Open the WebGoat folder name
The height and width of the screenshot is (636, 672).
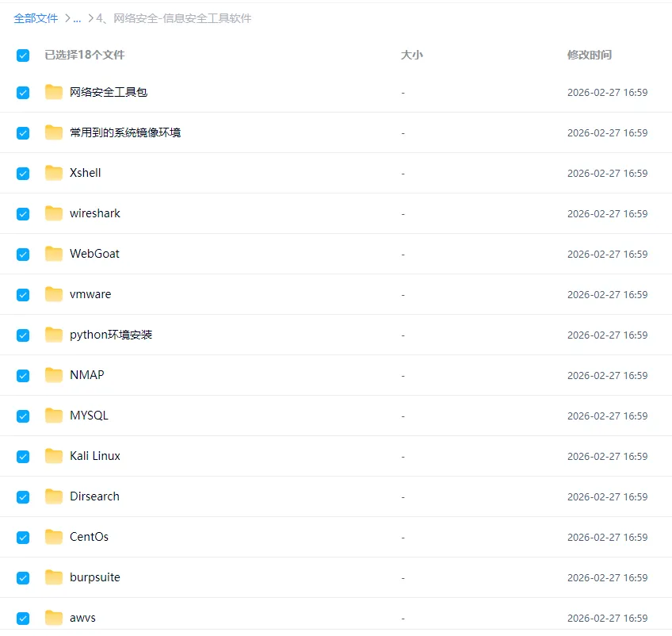94,254
